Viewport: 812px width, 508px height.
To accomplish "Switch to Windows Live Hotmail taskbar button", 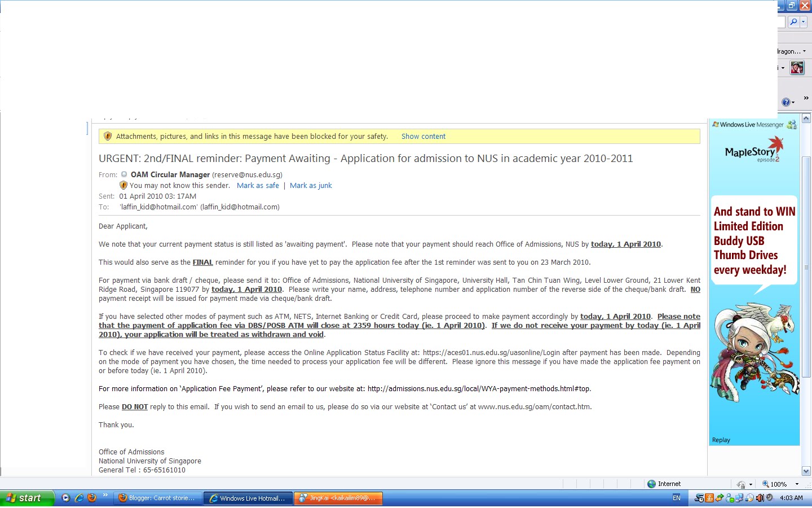I will pos(248,498).
